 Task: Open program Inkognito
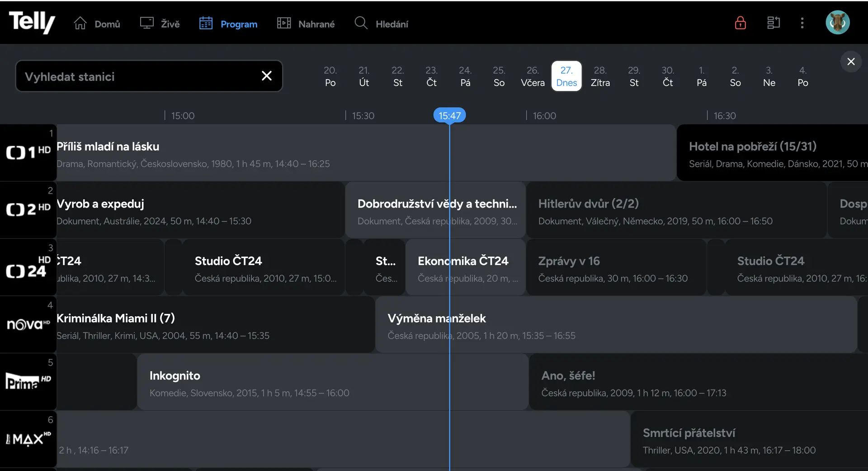(333, 382)
